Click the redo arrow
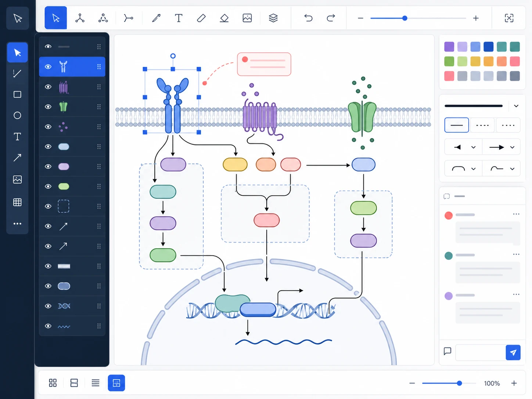532x399 pixels. point(331,18)
